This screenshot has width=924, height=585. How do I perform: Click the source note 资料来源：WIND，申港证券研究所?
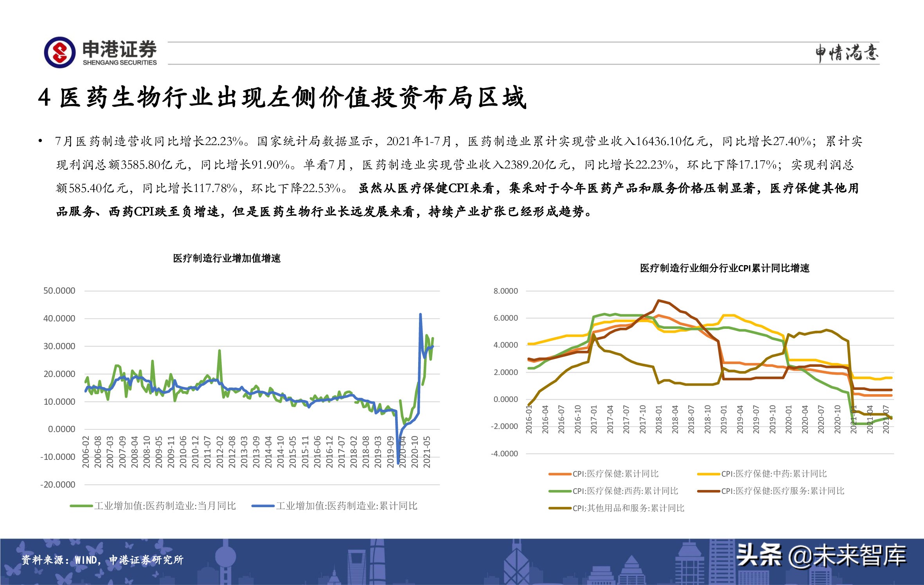pyautogui.click(x=102, y=560)
